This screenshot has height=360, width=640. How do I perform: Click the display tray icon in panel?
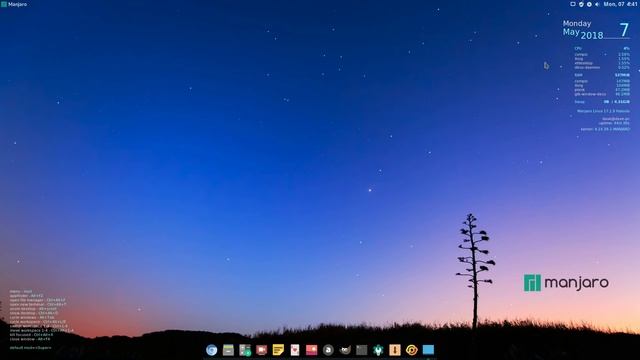click(x=573, y=4)
